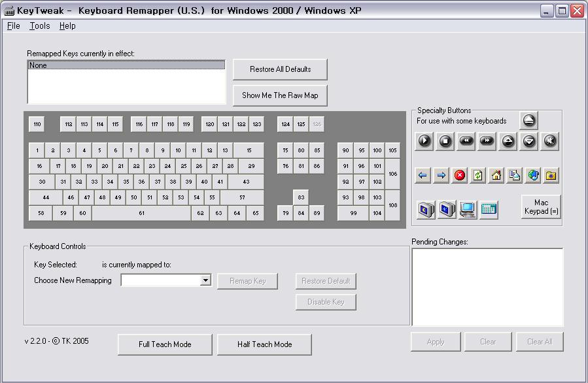The height and width of the screenshot is (383, 588).
Task: Select the None entry in remapped keys list
Action: click(x=126, y=65)
